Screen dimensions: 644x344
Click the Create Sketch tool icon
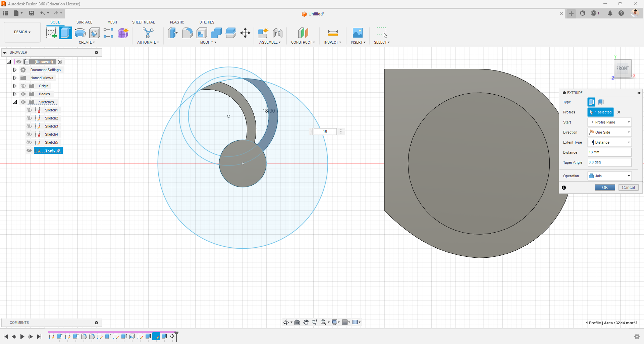point(51,33)
